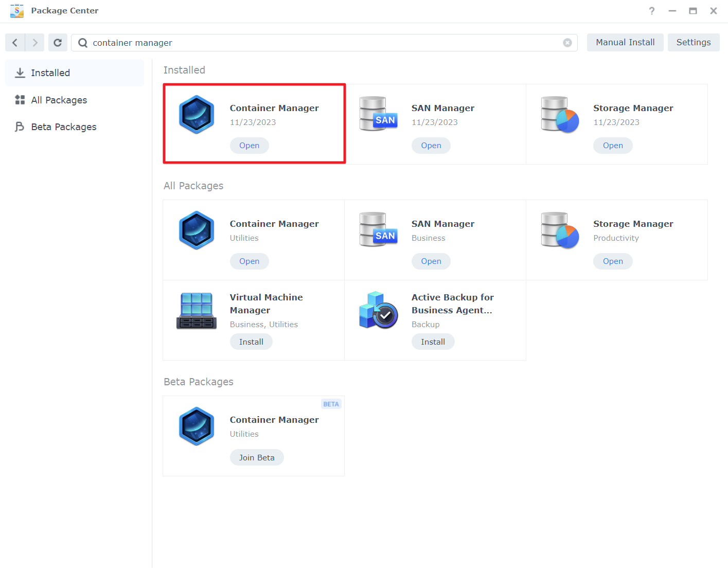Click SAN Manager title under Installed
The width and height of the screenshot is (728, 572).
click(443, 108)
